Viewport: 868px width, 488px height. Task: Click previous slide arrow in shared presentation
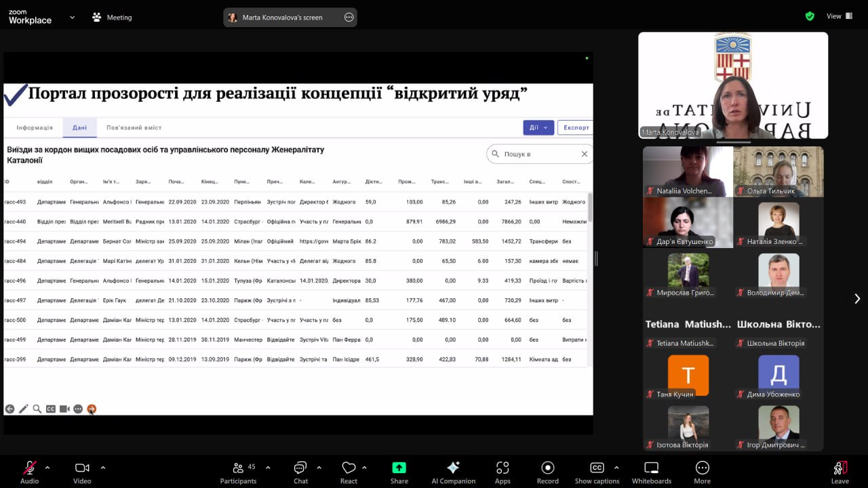[9, 409]
